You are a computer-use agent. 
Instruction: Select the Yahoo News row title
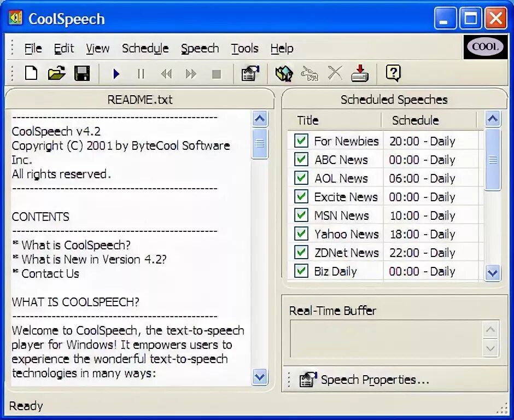click(x=346, y=234)
